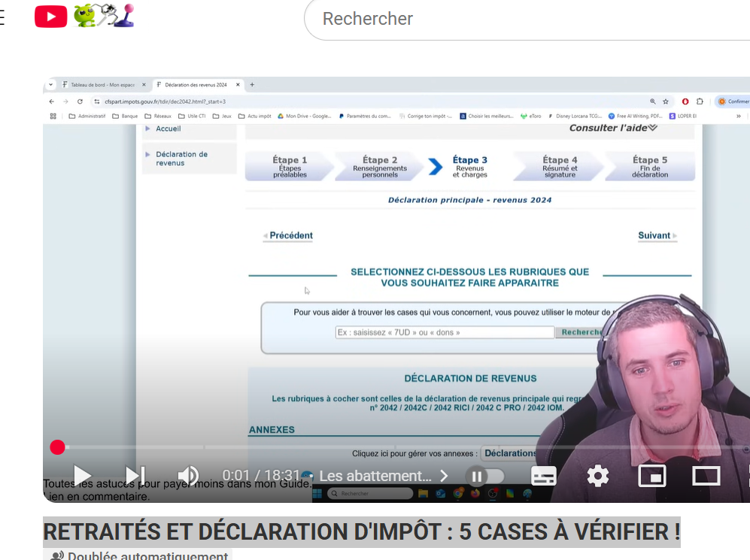Image resolution: width=750 pixels, height=560 pixels.
Task: Expand the 'Déclaration de revenus' sidebar item
Action: click(181, 159)
